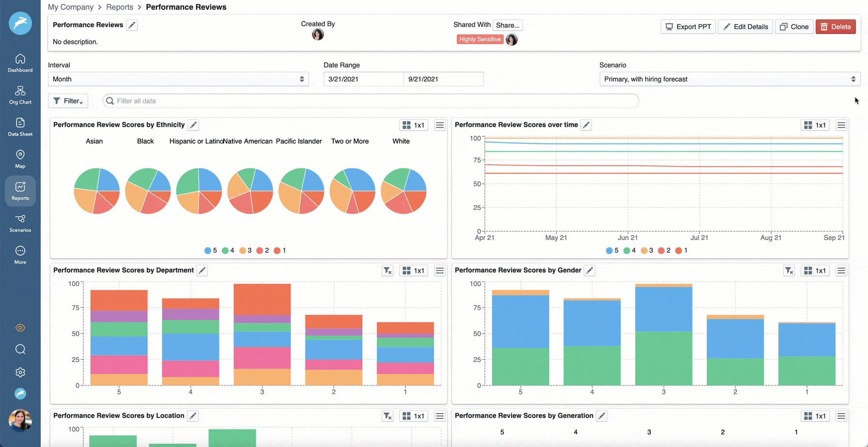Click the 1x1 layout control on the Gender chart

tap(815, 270)
